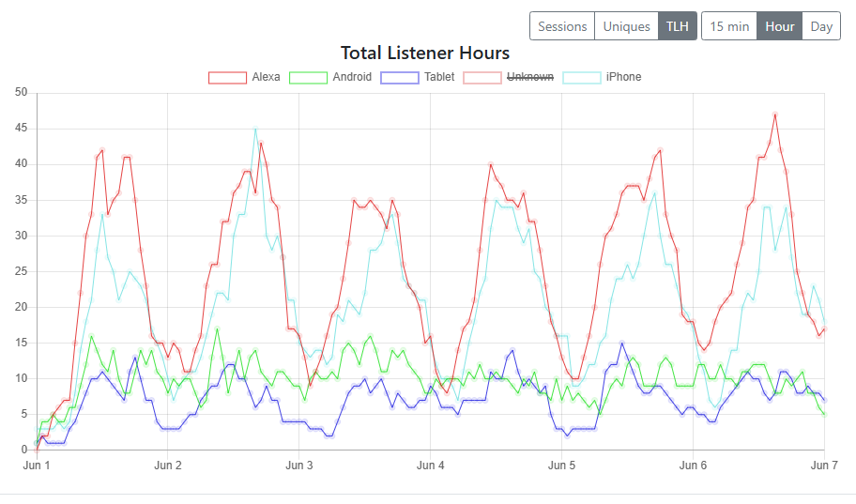This screenshot has height=504, width=856.
Task: Click the Total Listener Hours chart title
Action: (425, 53)
